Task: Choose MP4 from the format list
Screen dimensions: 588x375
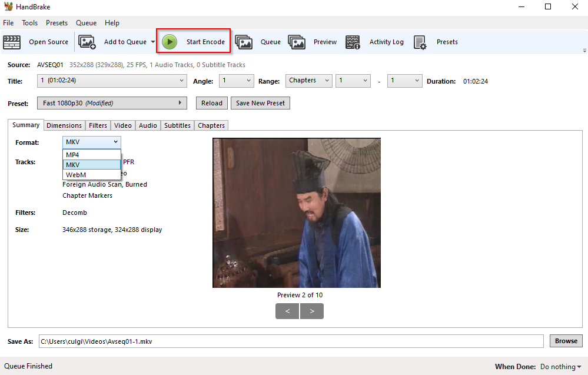Action: coord(91,155)
